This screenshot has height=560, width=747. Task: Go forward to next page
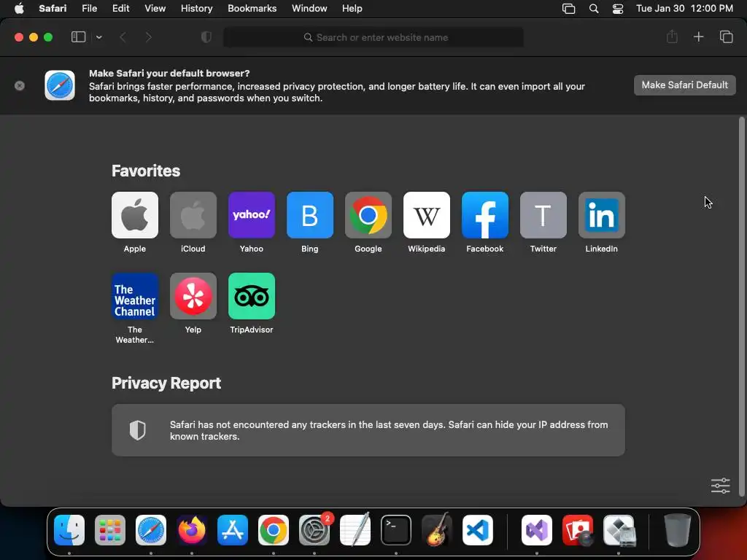point(148,37)
